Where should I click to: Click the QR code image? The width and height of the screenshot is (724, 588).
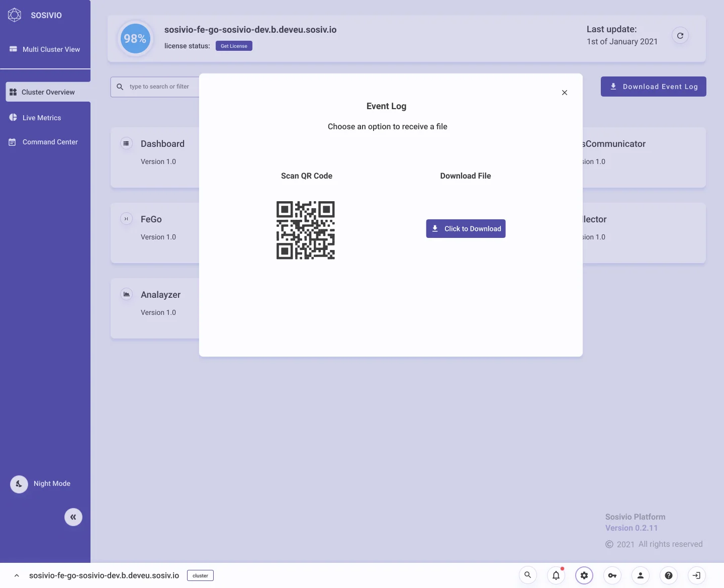[x=306, y=230]
